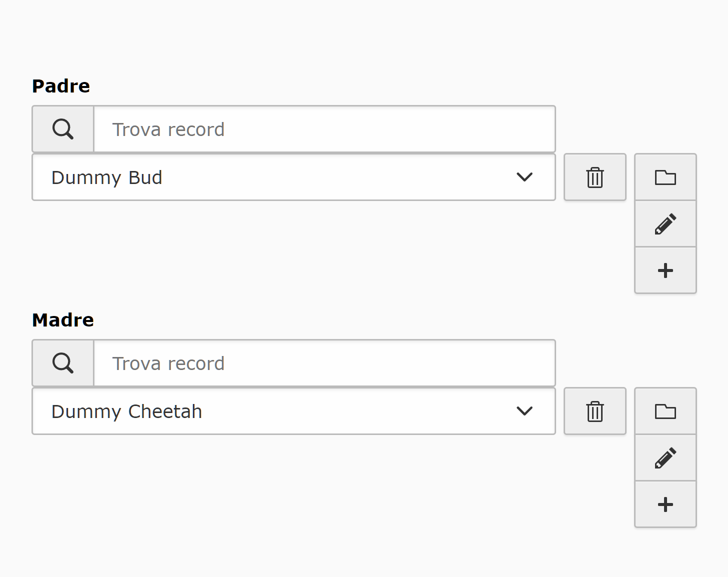Open folder browser for Padre field

666,177
